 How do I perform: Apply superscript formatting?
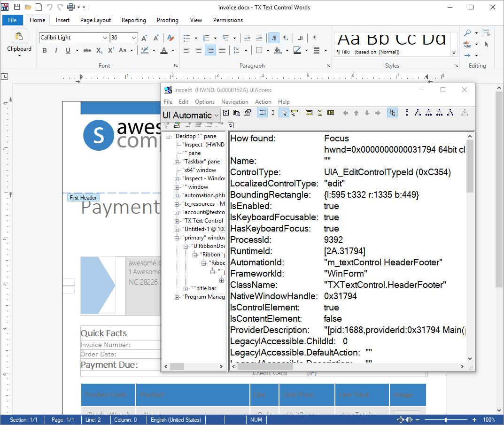click(111, 50)
